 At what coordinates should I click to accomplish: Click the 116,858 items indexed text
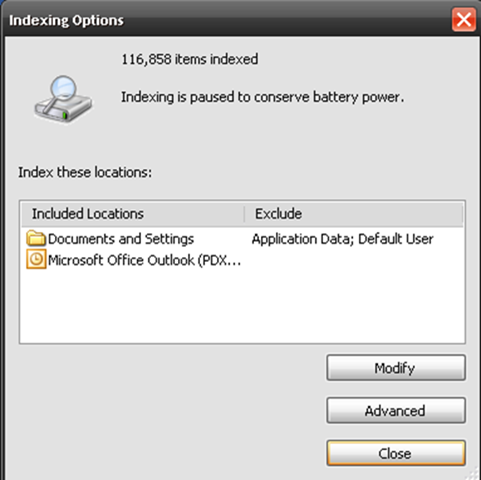[189, 59]
